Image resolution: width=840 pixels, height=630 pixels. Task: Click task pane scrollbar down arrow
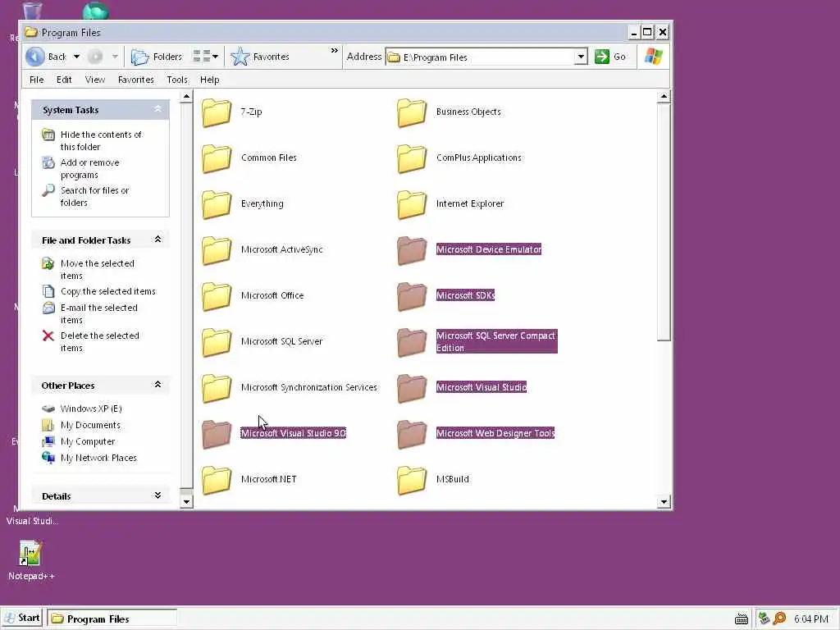[186, 502]
